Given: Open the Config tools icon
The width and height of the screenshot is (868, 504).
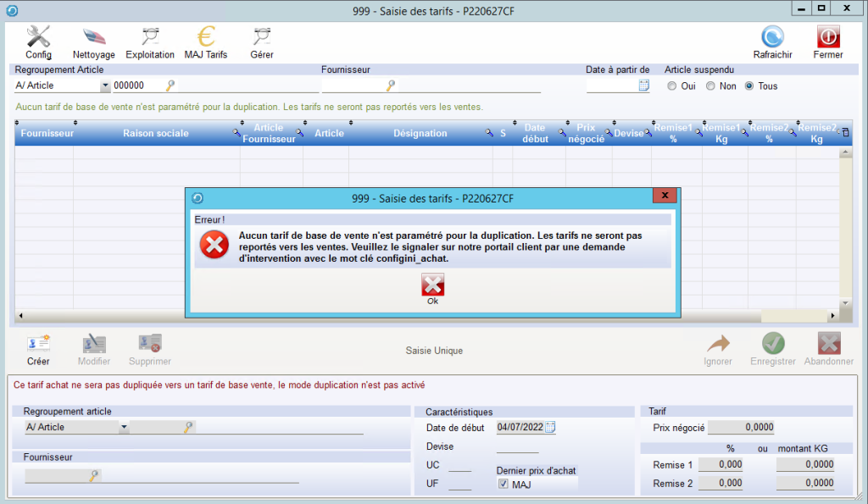Looking at the screenshot, I should click(38, 37).
